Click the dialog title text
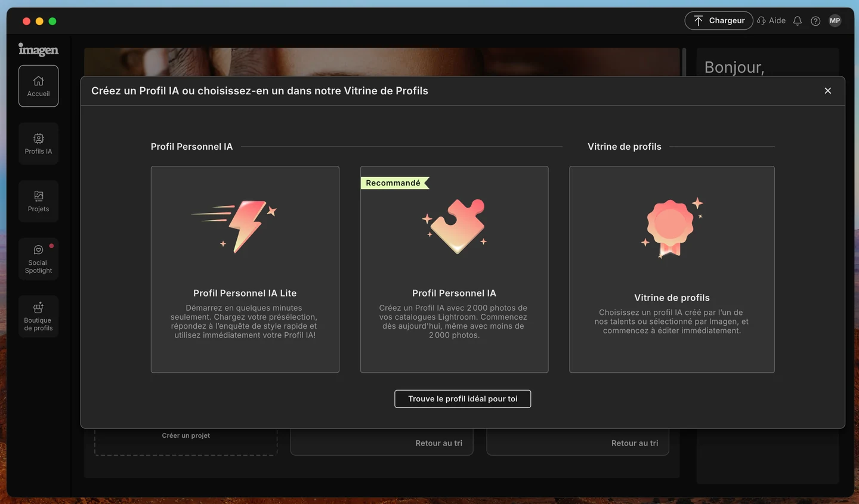The height and width of the screenshot is (504, 859). point(259,91)
